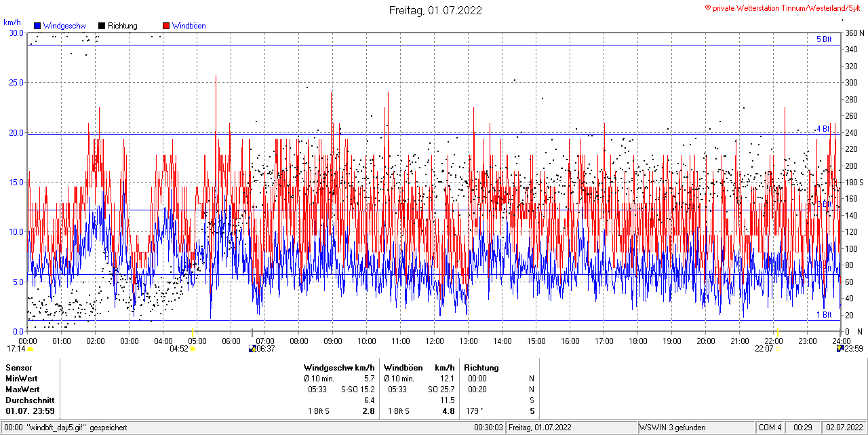Image resolution: width=868 pixels, height=435 pixels.
Task: Click the Windgeschw km/h column header
Action: point(339,368)
